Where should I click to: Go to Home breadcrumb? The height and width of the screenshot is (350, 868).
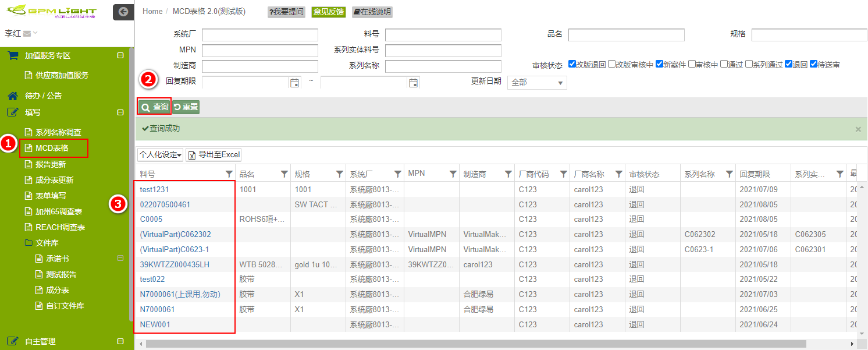click(152, 11)
